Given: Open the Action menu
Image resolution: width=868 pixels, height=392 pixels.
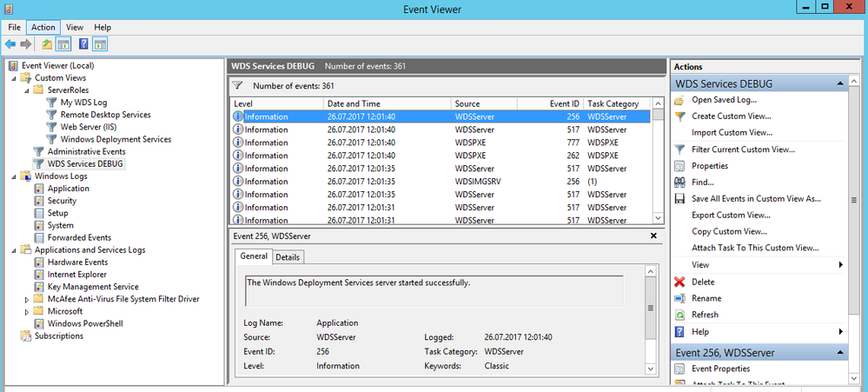Looking at the screenshot, I should coord(43,27).
